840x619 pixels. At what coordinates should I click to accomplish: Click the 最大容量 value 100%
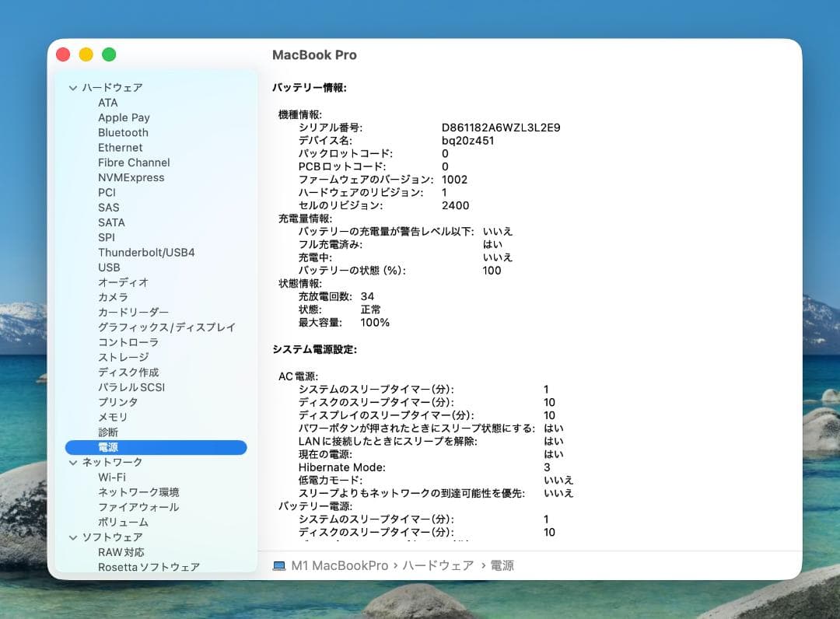[x=375, y=323]
